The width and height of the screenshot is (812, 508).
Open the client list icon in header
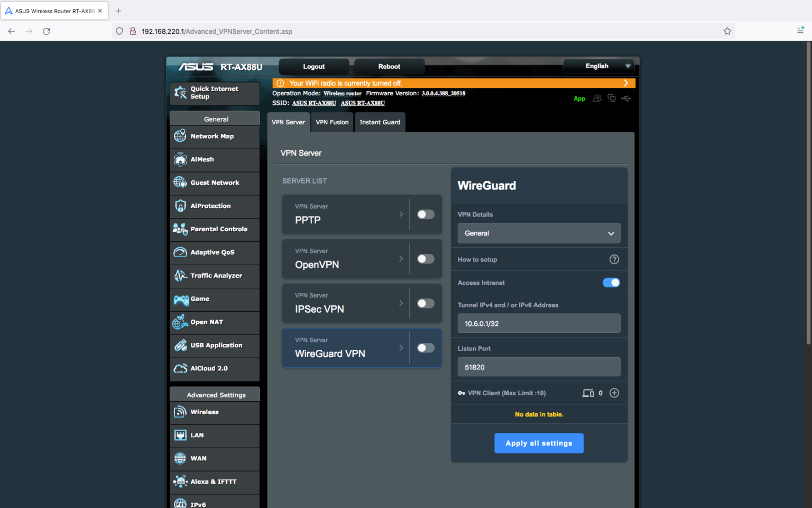[597, 98]
